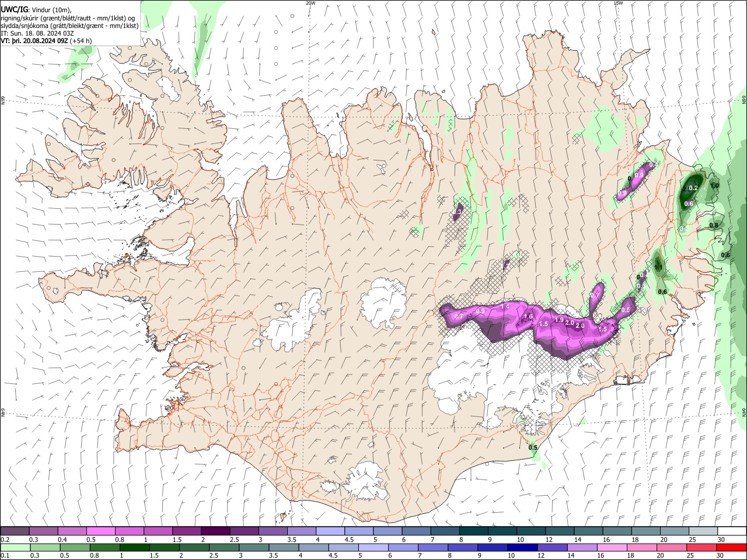Select lower-row red swatch starting at 25

[701, 547]
